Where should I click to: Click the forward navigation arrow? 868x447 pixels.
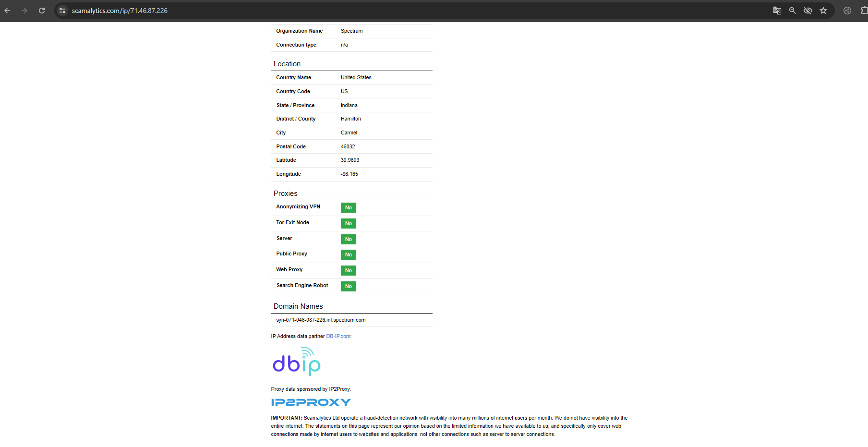(24, 11)
